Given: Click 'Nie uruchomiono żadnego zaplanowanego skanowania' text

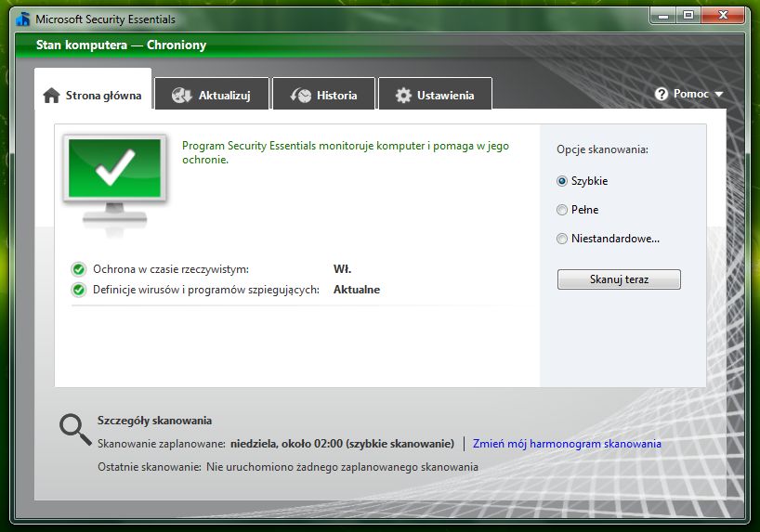Looking at the screenshot, I should 342,467.
